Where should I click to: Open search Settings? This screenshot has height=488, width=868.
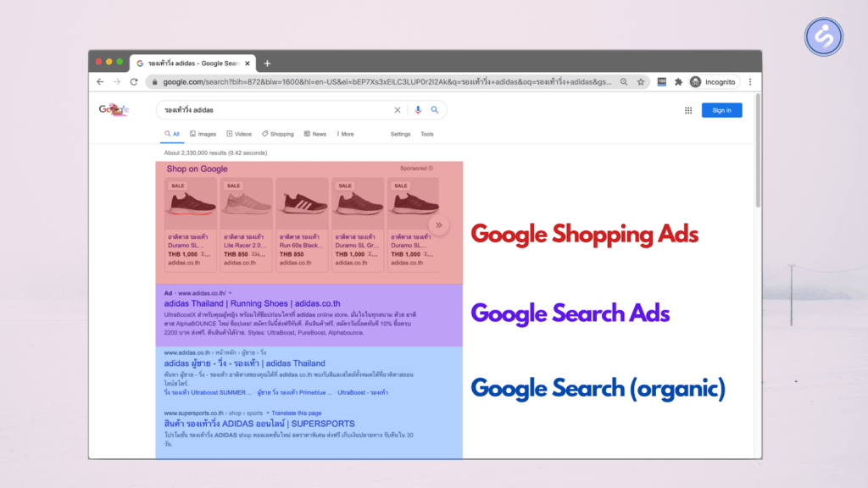[x=400, y=134]
